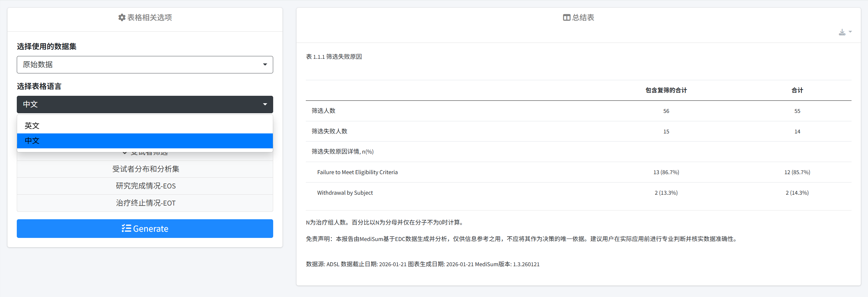Click the 包含复筛的合计 column header

pos(666,90)
